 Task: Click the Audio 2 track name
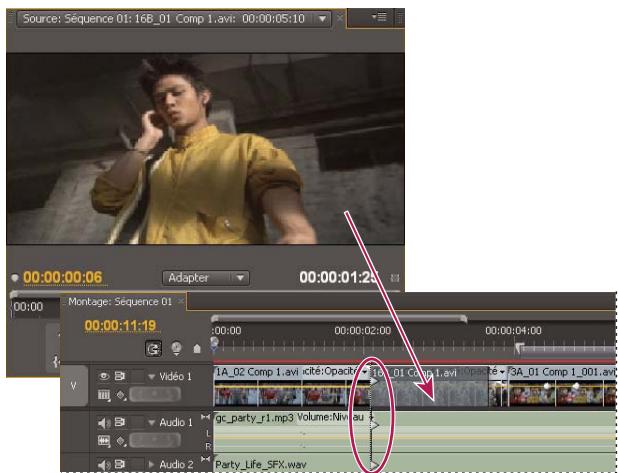[x=176, y=465]
